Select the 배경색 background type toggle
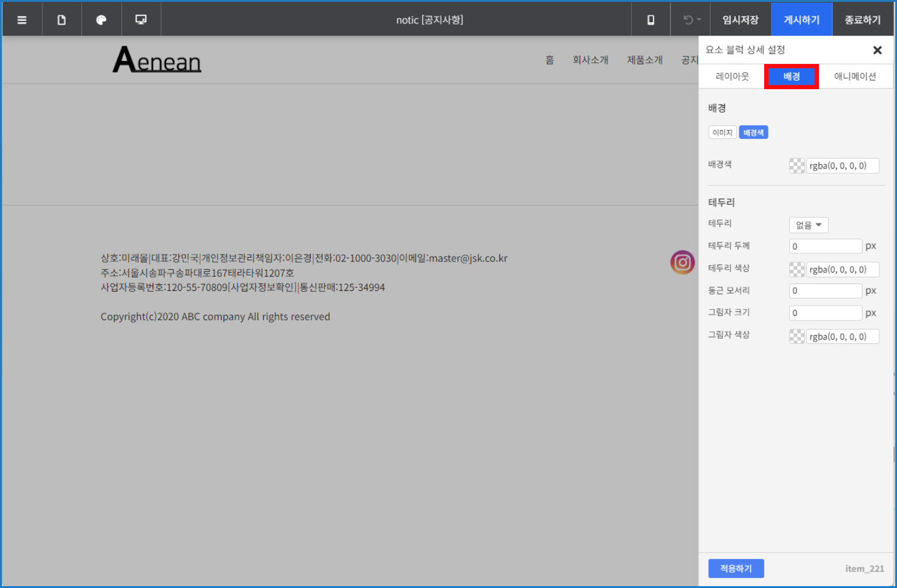Image resolution: width=897 pixels, height=588 pixels. tap(753, 133)
